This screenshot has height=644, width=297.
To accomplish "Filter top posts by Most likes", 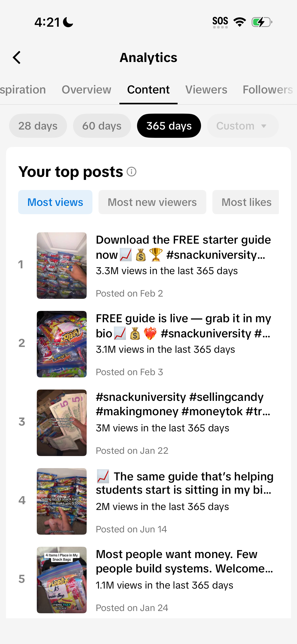I will point(246,202).
